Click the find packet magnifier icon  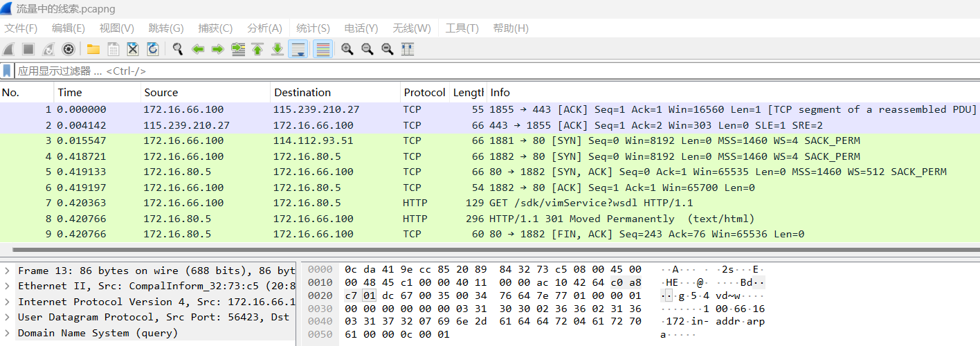point(178,49)
